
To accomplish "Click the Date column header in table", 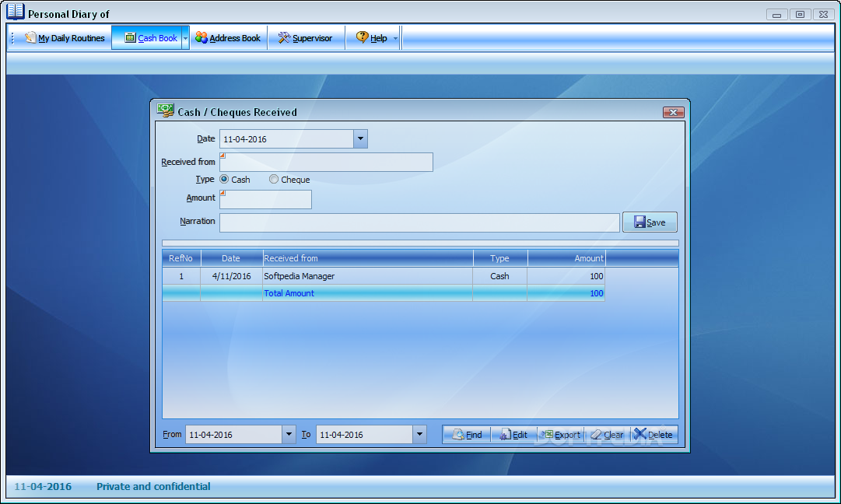I will [x=231, y=258].
